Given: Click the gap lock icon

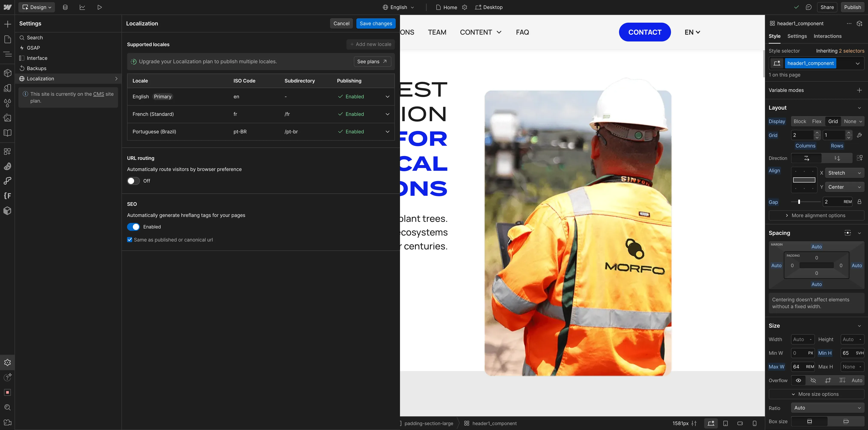Looking at the screenshot, I should coord(859,202).
